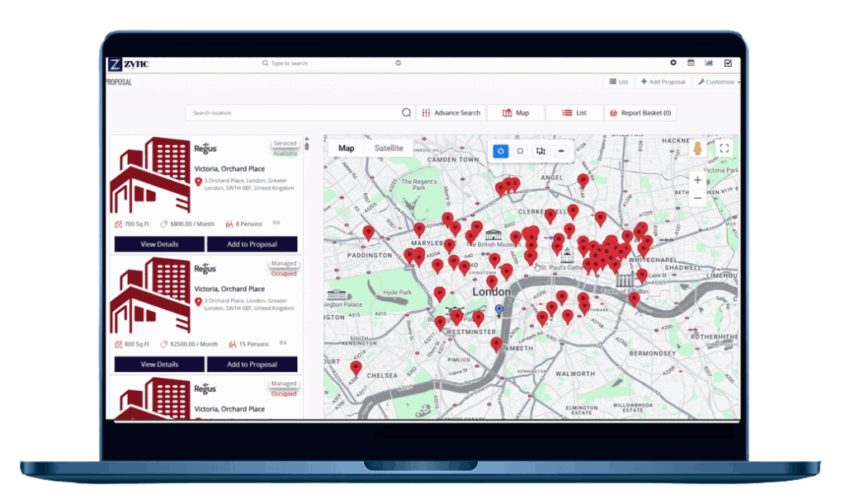Select the List view button beside Report Basket
Image resolution: width=845 pixels, height=504 pixels.
tap(574, 112)
